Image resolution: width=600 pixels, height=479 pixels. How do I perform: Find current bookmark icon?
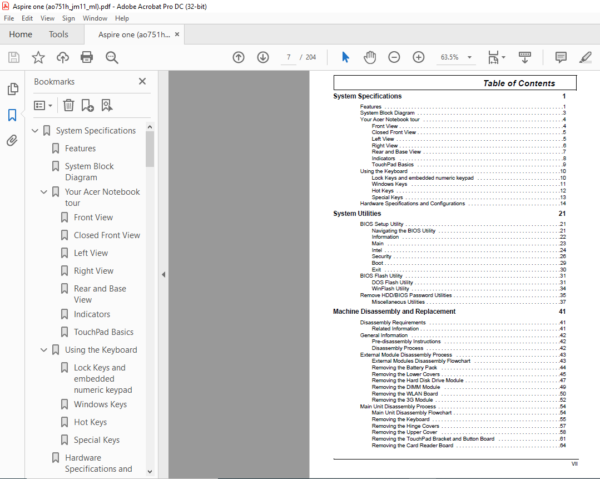[107, 105]
